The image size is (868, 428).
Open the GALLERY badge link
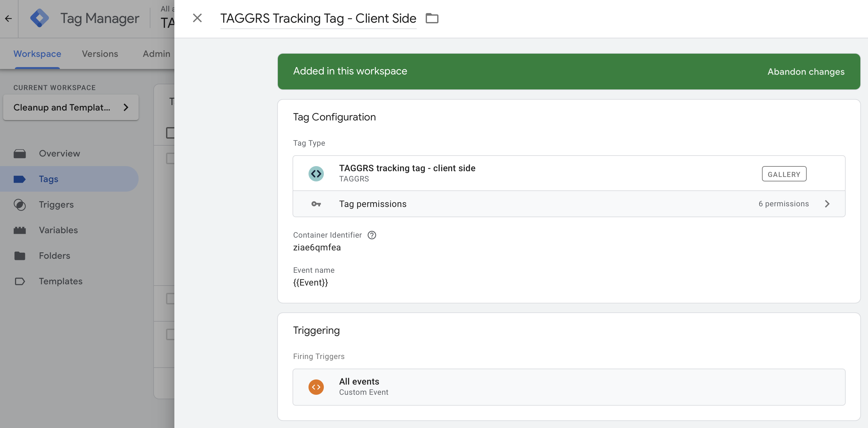click(x=784, y=174)
